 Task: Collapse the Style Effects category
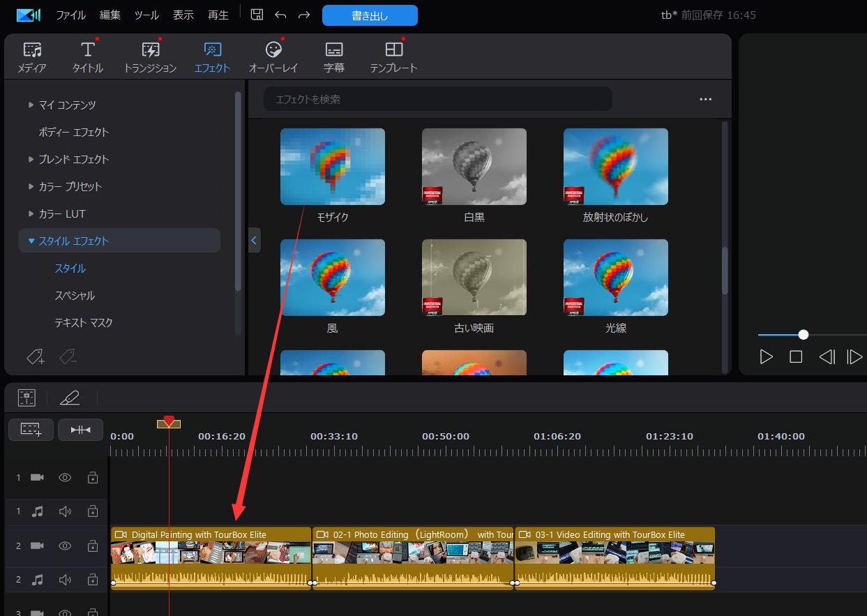pyautogui.click(x=31, y=241)
